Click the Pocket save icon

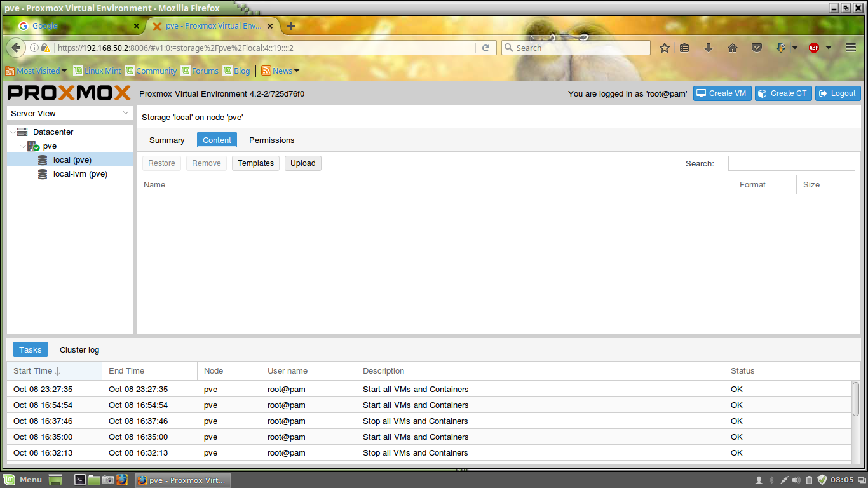coord(756,48)
